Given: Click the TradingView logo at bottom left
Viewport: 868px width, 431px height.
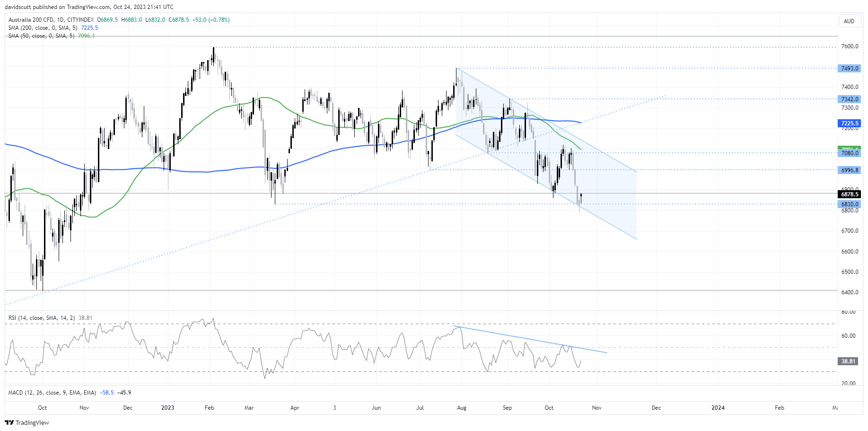Looking at the screenshot, I should click(27, 422).
